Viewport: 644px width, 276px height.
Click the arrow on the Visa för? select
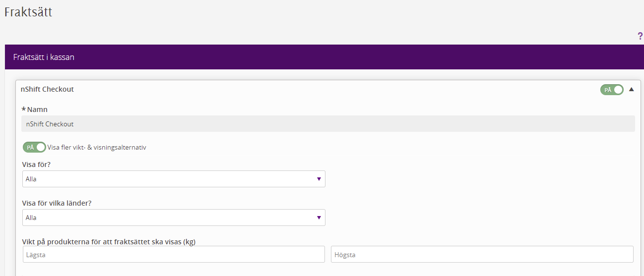coord(319,179)
